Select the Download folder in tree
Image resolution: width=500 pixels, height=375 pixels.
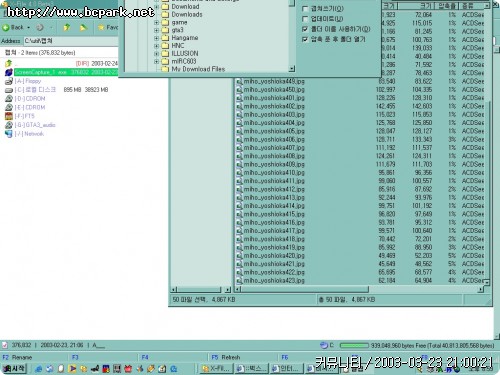(x=185, y=7)
